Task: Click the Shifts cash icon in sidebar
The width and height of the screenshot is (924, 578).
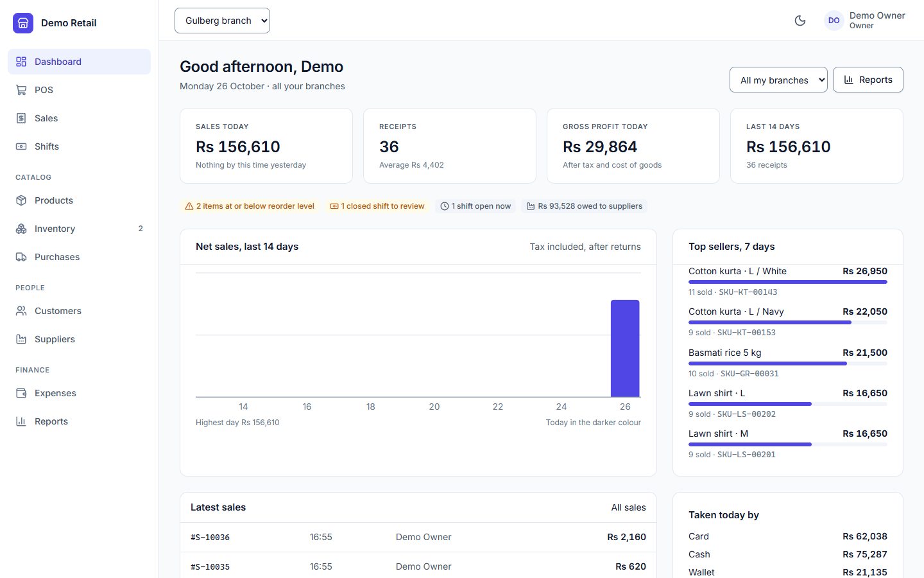Action: click(x=21, y=146)
